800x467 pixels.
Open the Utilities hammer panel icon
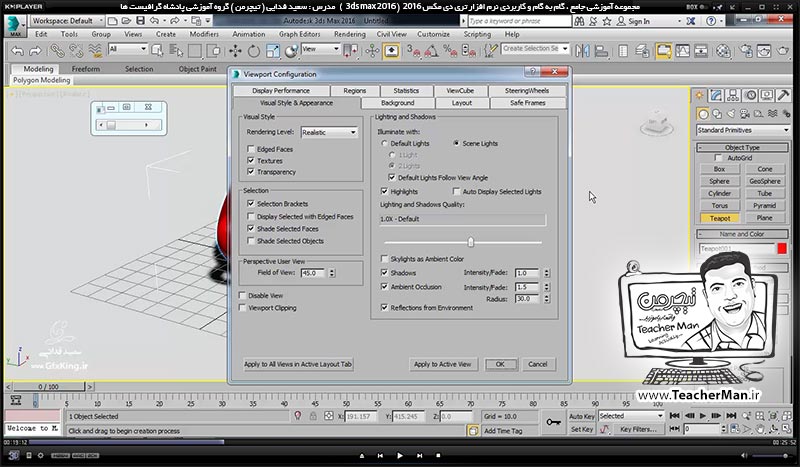783,95
